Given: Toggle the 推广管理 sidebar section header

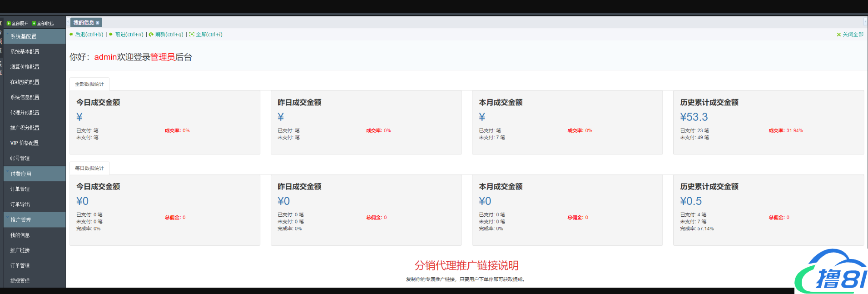Looking at the screenshot, I should click(21, 220).
